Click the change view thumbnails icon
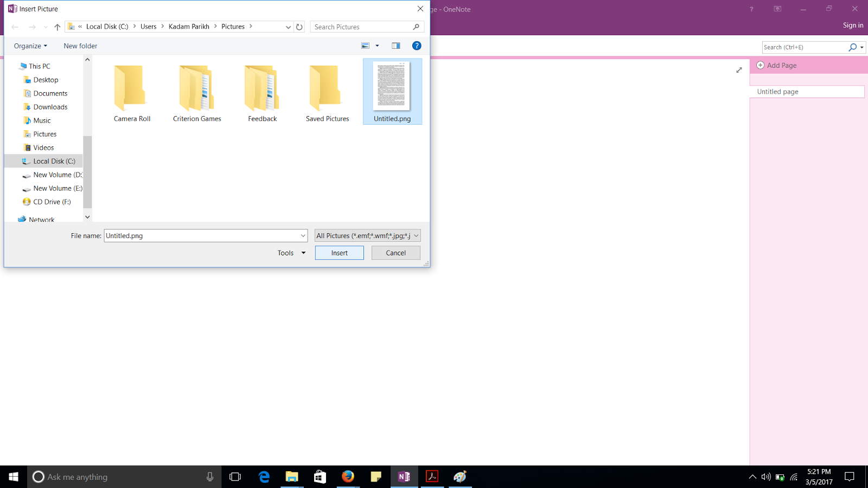 point(365,46)
